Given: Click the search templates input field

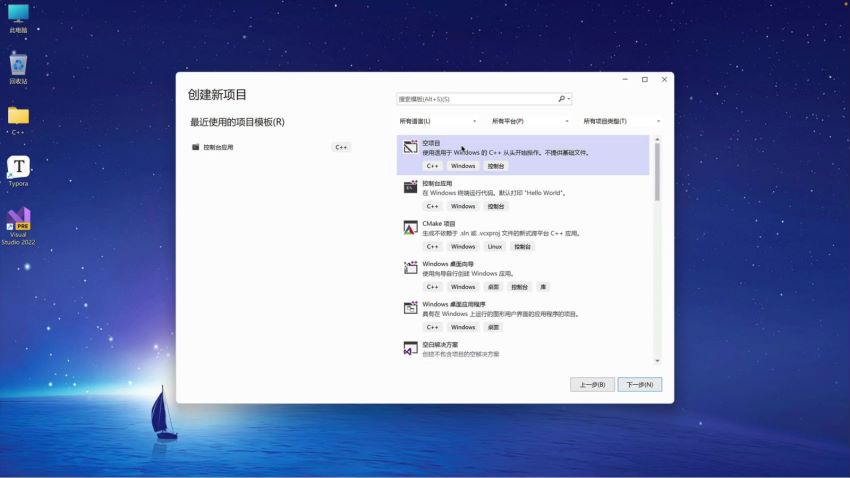Looking at the screenshot, I should 476,99.
